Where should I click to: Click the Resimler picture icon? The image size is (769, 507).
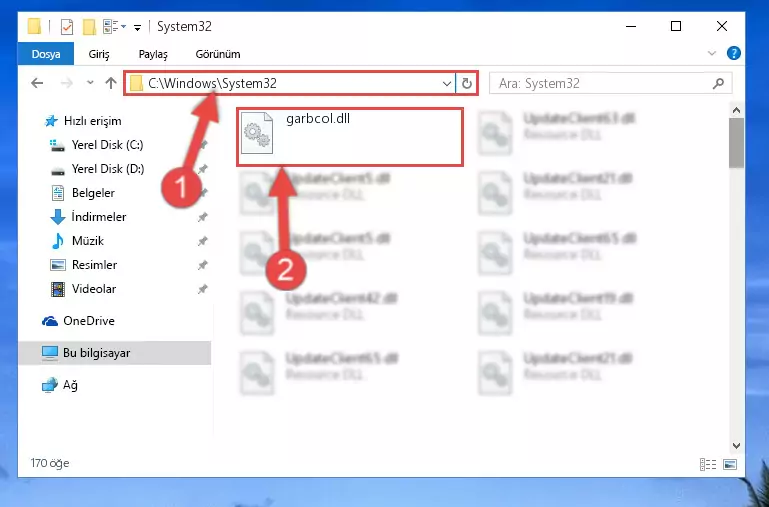pyautogui.click(x=58, y=265)
